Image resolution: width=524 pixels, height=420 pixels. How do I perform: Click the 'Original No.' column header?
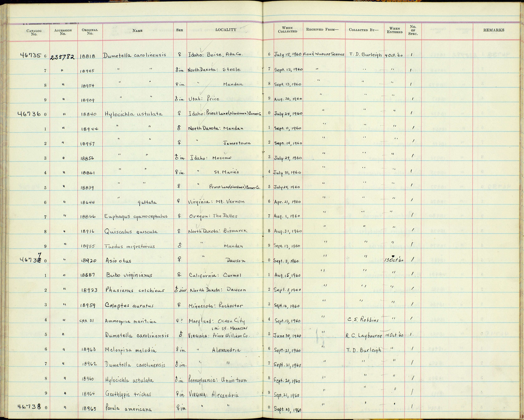(90, 32)
